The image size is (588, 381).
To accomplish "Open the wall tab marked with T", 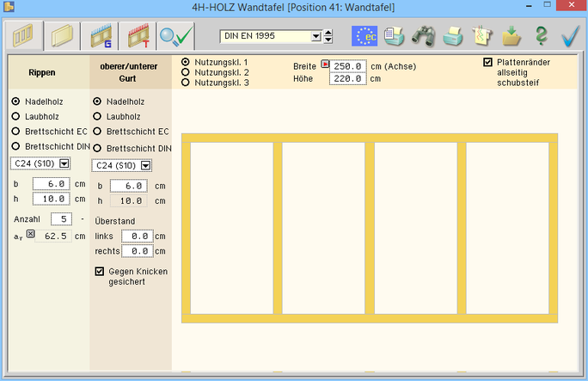I will click(x=138, y=37).
